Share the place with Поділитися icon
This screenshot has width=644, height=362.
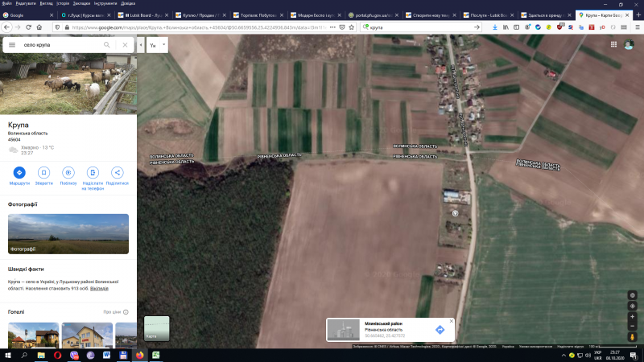pyautogui.click(x=117, y=172)
